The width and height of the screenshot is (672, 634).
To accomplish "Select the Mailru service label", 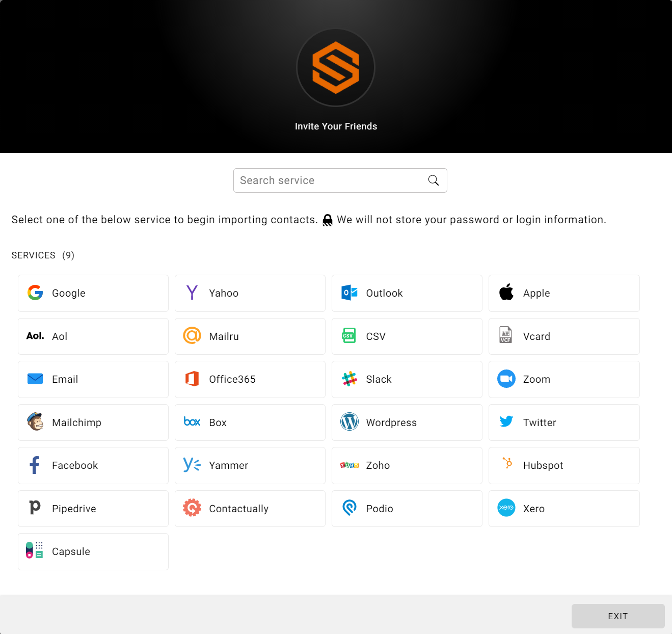I will click(x=224, y=336).
